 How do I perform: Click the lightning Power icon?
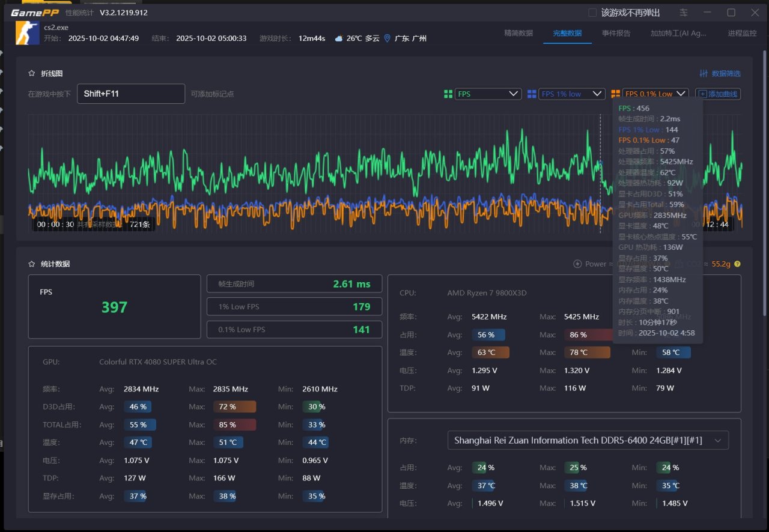(x=577, y=264)
